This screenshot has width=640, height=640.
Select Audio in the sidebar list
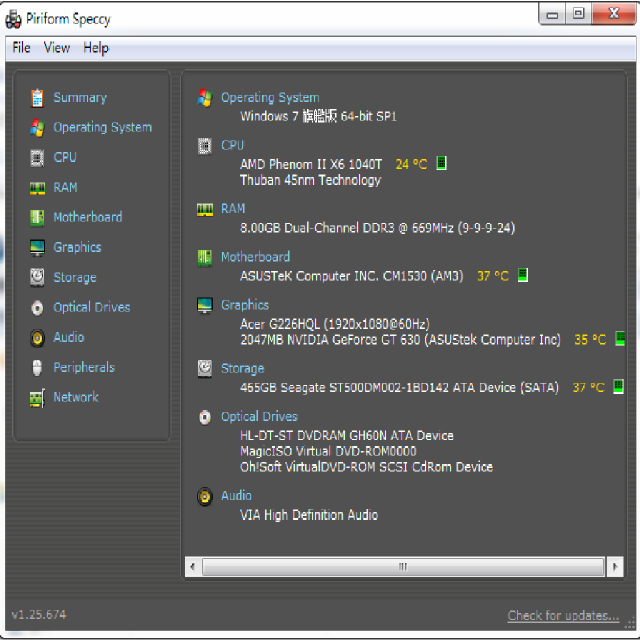[x=69, y=338]
